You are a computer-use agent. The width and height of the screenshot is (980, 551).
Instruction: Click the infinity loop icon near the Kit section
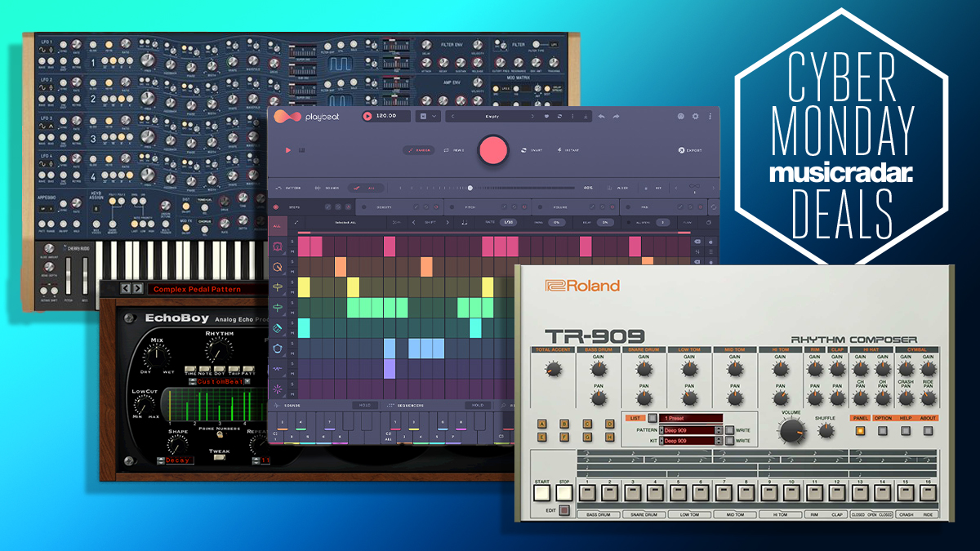tap(693, 186)
